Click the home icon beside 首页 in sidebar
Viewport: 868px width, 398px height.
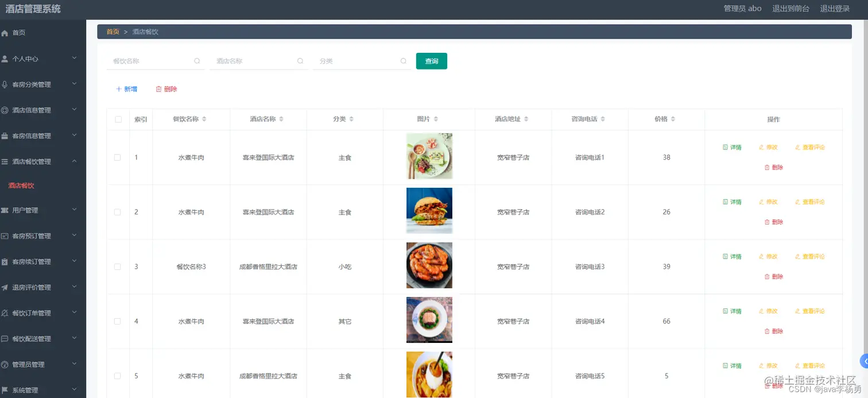point(5,33)
